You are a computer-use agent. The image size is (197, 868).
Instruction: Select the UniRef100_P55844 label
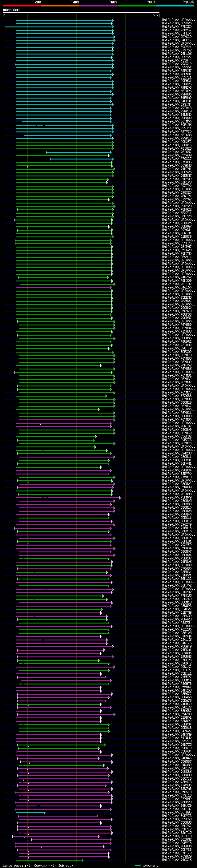click(x=177, y=61)
